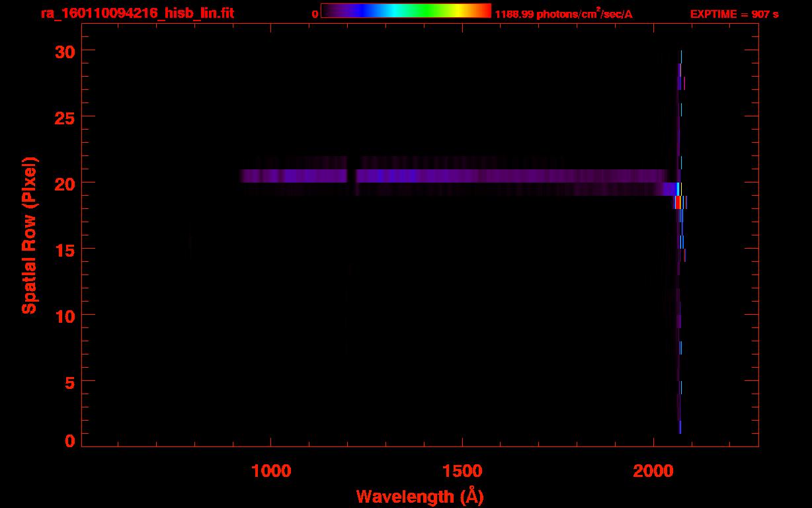Viewport: 812px width, 508px height.
Task: Click the rainbow color scale bar
Action: click(406, 11)
